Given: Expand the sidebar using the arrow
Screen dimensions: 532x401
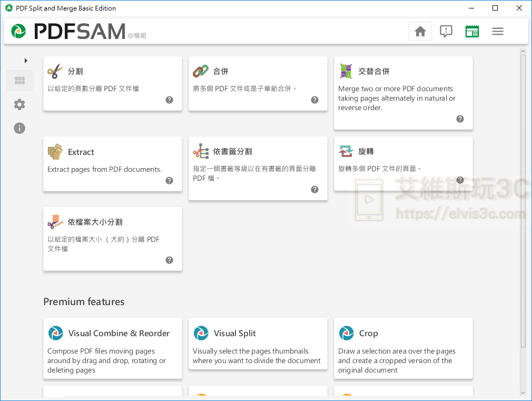Looking at the screenshot, I should click(26, 61).
